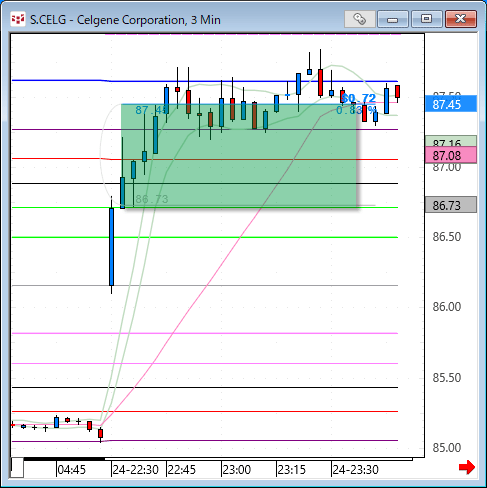Click the 23:15 time axis label
This screenshot has width=487, height=488.
click(x=292, y=470)
